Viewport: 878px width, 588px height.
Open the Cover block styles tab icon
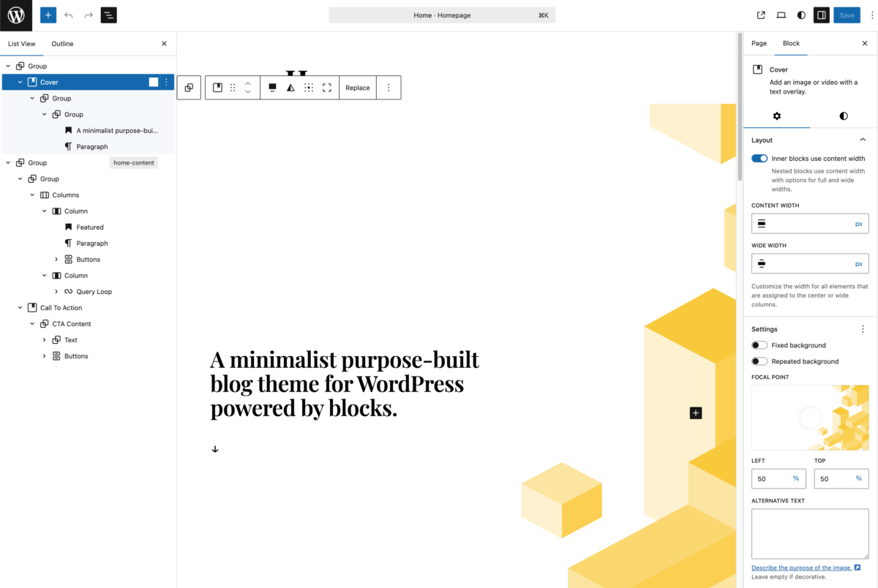click(844, 116)
